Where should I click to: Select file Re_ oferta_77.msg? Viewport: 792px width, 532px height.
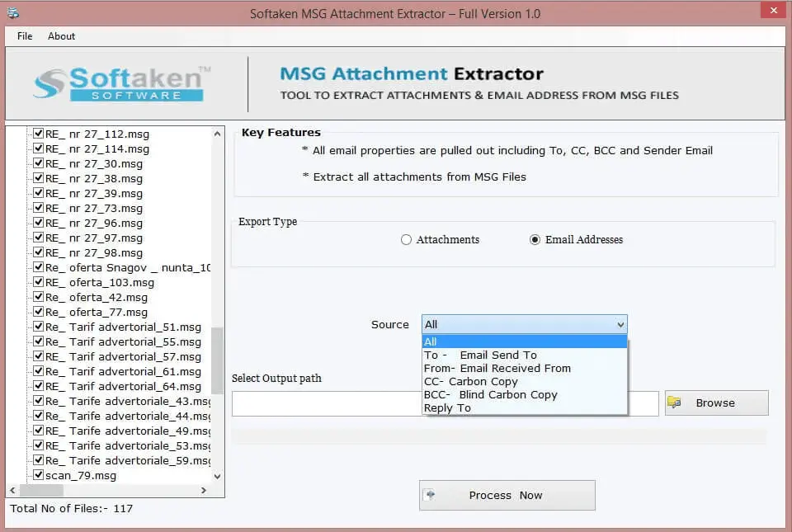[x=97, y=312]
